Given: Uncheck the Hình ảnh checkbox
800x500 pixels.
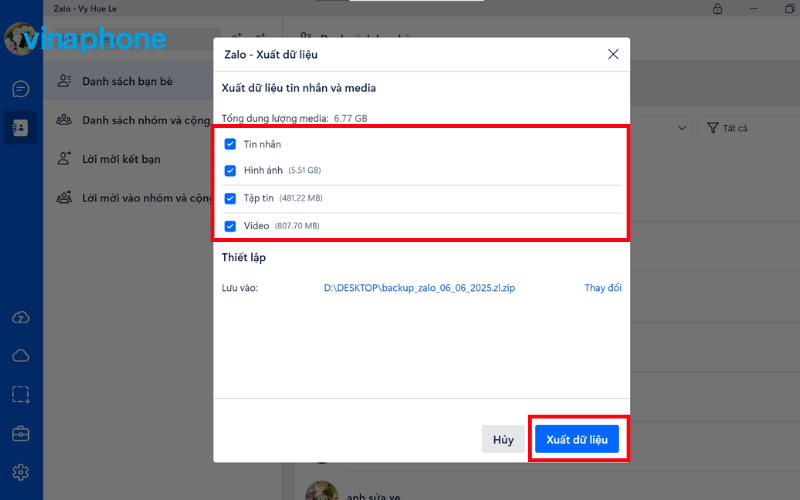Looking at the screenshot, I should (230, 170).
